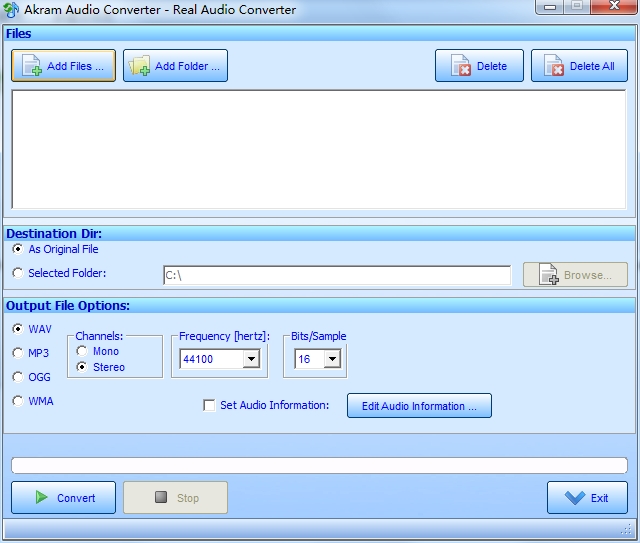Minimize the Akram Audio Converter window
The height and width of the screenshot is (543, 640).
[x=550, y=7]
